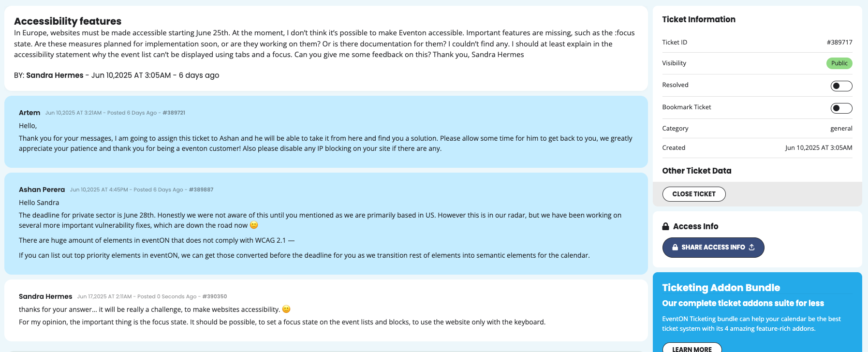Click the smiley emoji in Ashan Perera's reply
The image size is (868, 352).
coord(254,225)
